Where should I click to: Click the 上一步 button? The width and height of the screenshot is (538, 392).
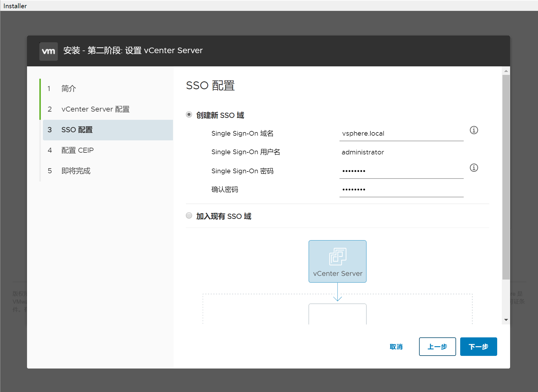point(437,346)
